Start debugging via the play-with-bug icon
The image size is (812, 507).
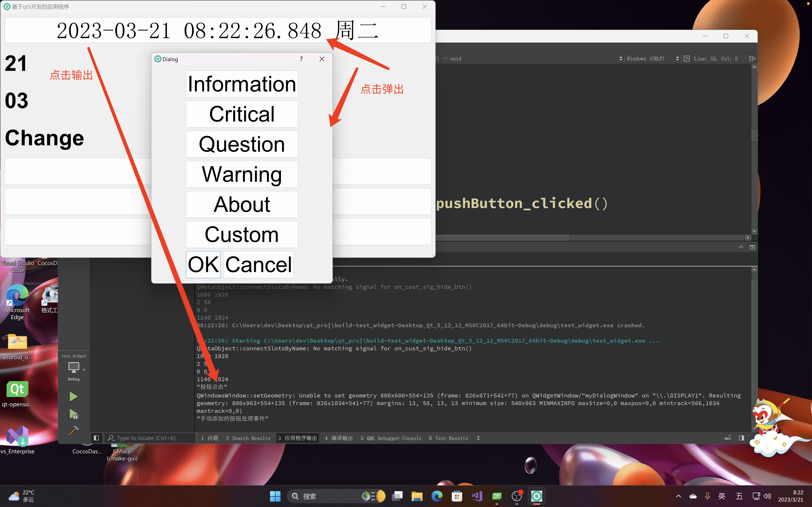[x=73, y=414]
